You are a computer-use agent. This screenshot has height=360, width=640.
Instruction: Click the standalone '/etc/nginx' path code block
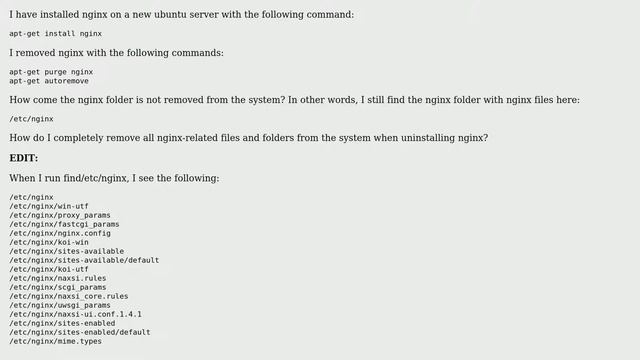(31, 119)
